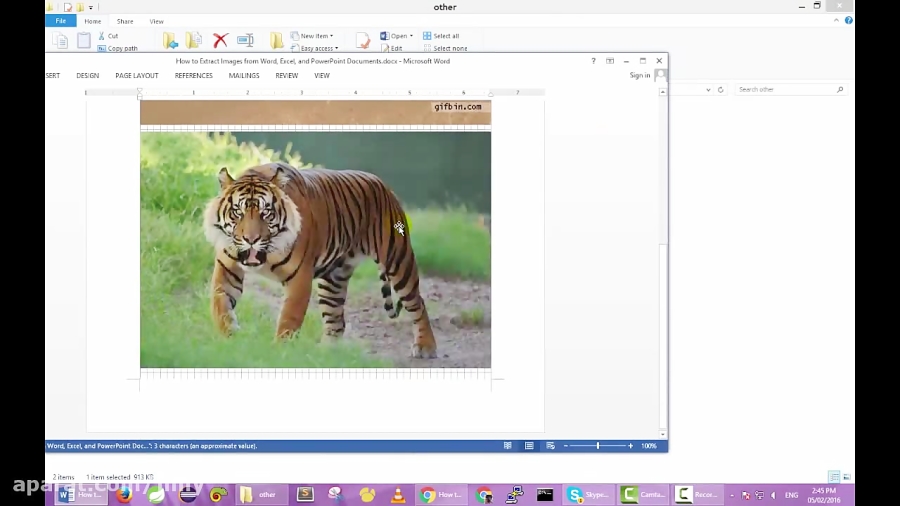Image resolution: width=900 pixels, height=506 pixels.
Task: Open the DESIGN tab in Word
Action: (88, 76)
